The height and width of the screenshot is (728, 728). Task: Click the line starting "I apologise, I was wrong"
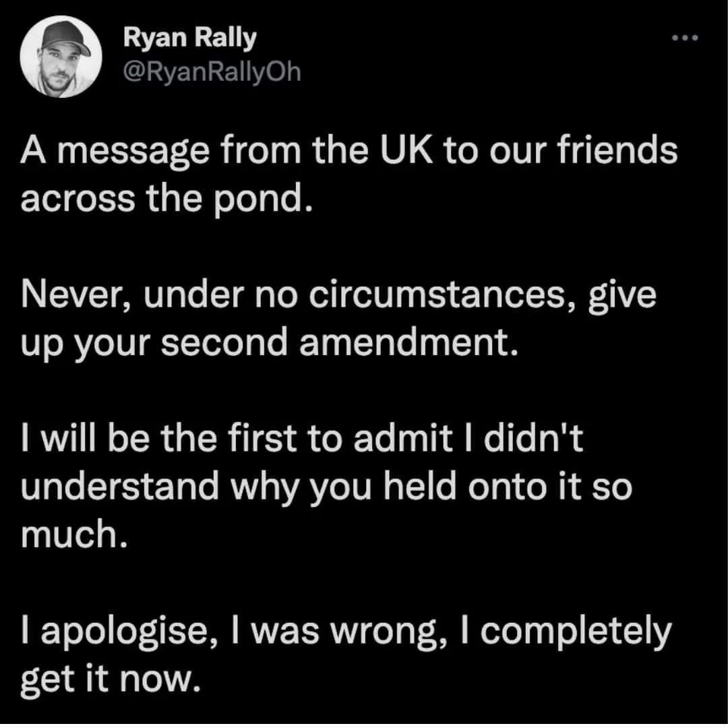coord(346,632)
